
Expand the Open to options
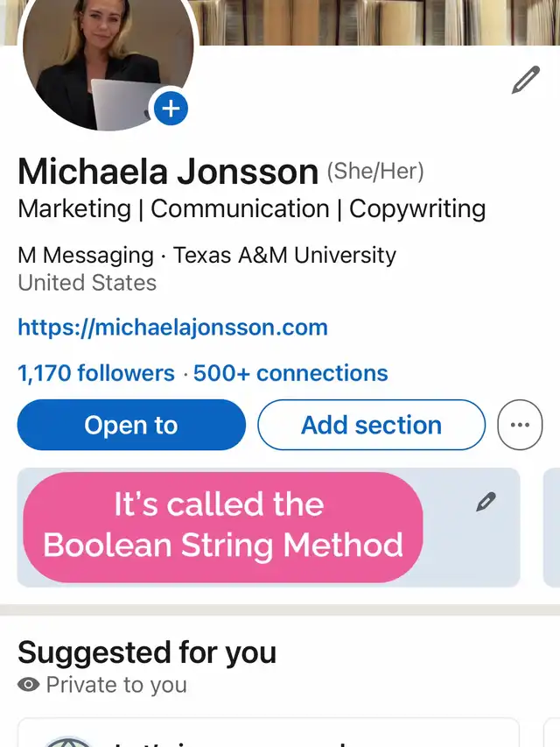[131, 425]
